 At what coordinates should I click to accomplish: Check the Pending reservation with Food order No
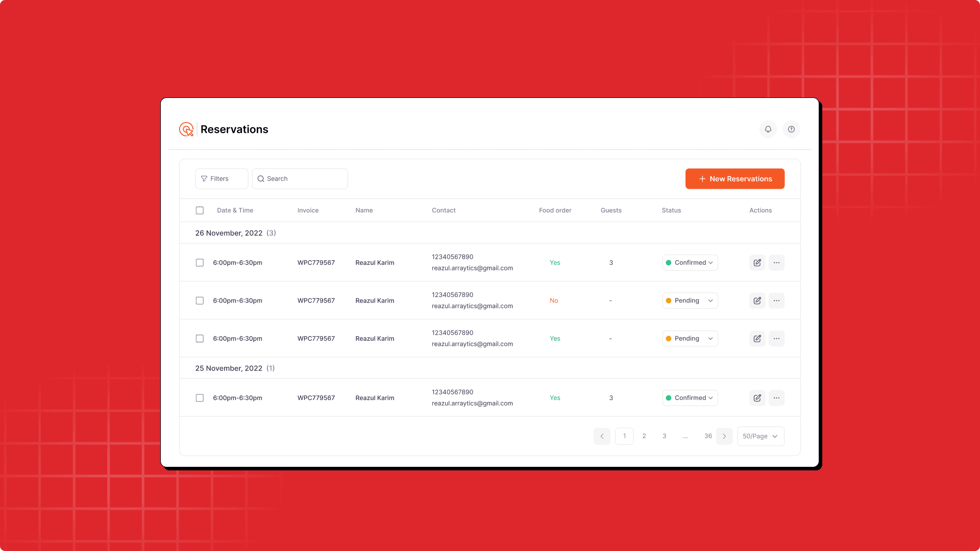[200, 300]
